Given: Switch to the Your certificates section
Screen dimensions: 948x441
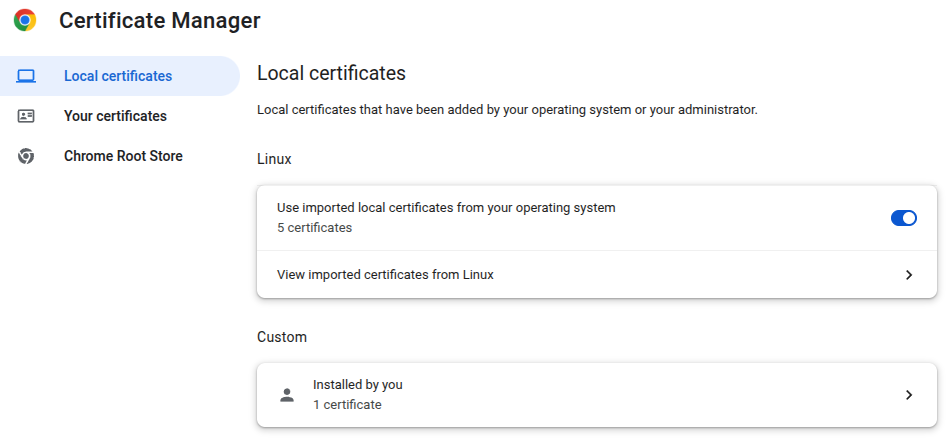Looking at the screenshot, I should tap(115, 116).
